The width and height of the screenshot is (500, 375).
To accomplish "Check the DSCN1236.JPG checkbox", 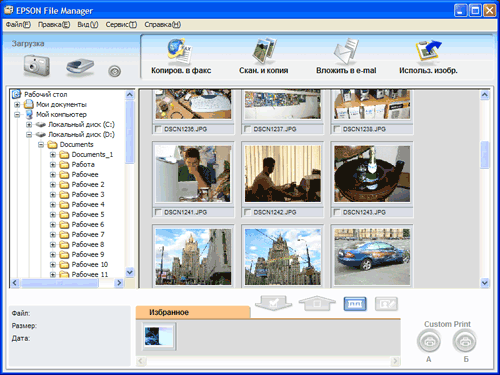I will tap(158, 129).
